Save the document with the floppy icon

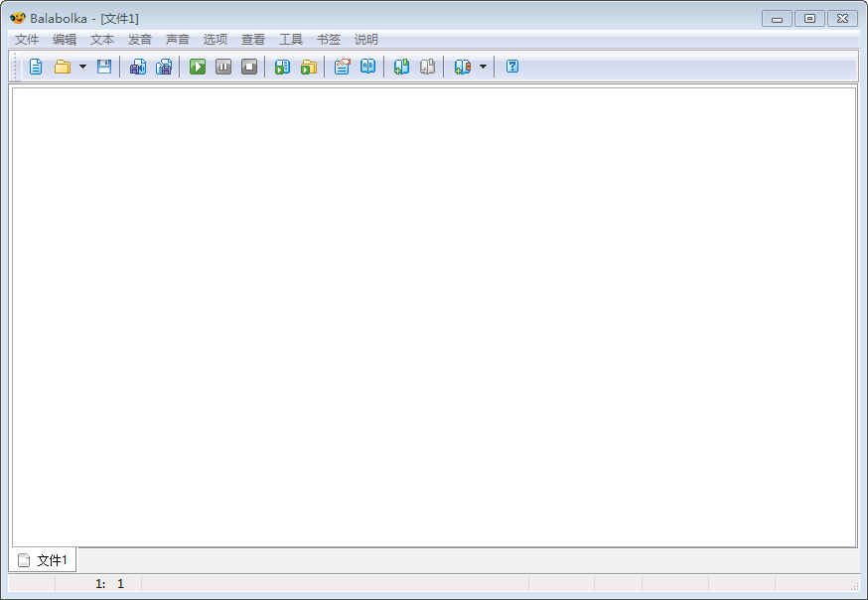[104, 67]
